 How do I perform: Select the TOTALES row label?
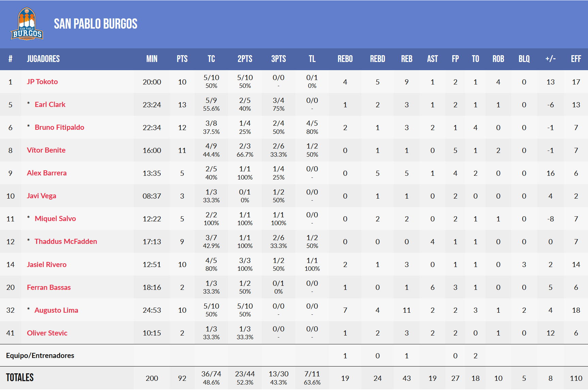point(20,378)
